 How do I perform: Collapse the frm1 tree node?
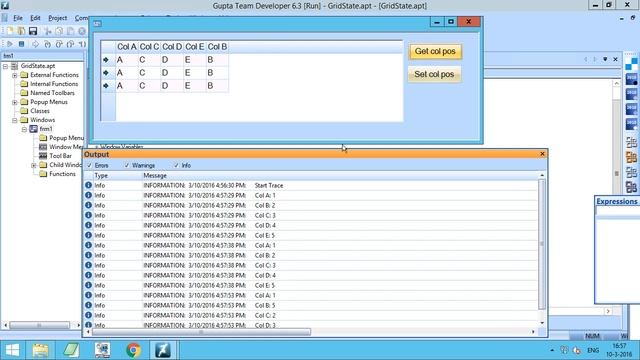[24, 129]
